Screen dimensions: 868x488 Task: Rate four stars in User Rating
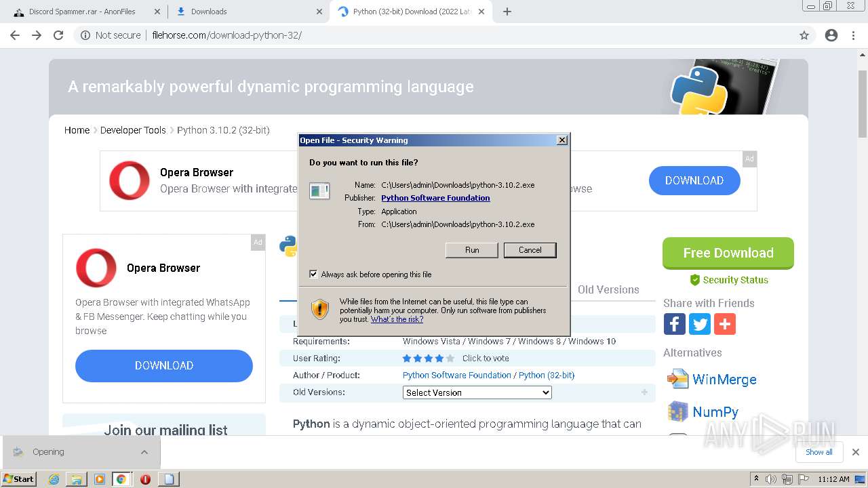[439, 359]
